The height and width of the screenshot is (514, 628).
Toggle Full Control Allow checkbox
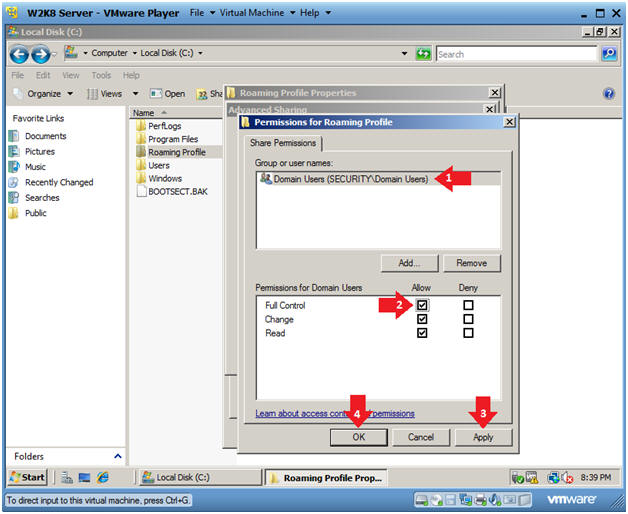click(422, 305)
